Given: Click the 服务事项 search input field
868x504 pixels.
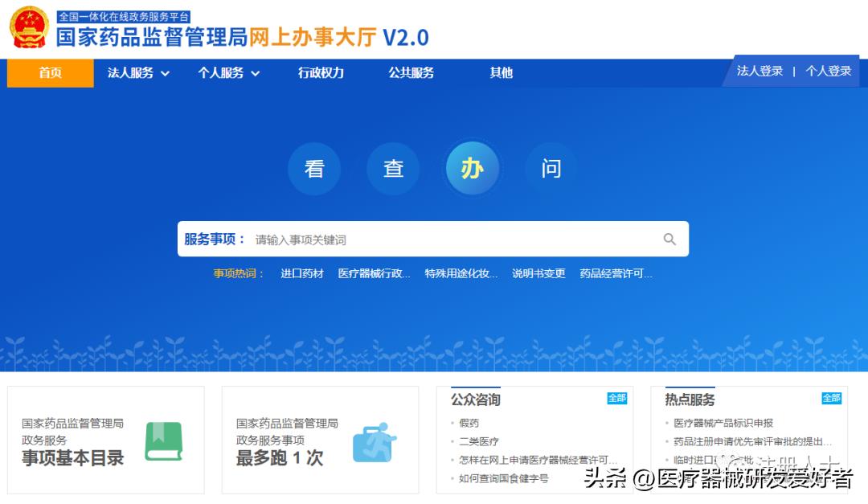Looking at the screenshot, I should 402,239.
